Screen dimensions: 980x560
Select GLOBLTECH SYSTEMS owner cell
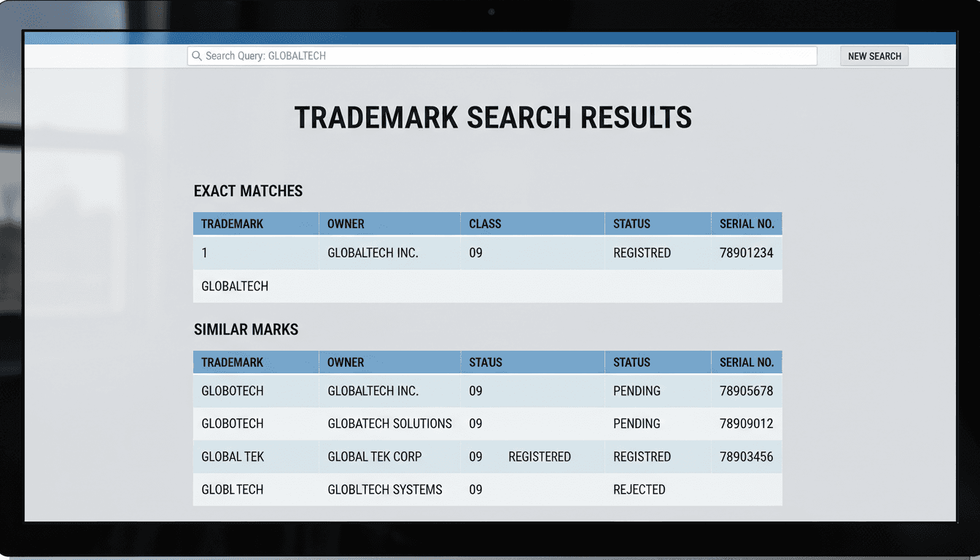pos(385,489)
